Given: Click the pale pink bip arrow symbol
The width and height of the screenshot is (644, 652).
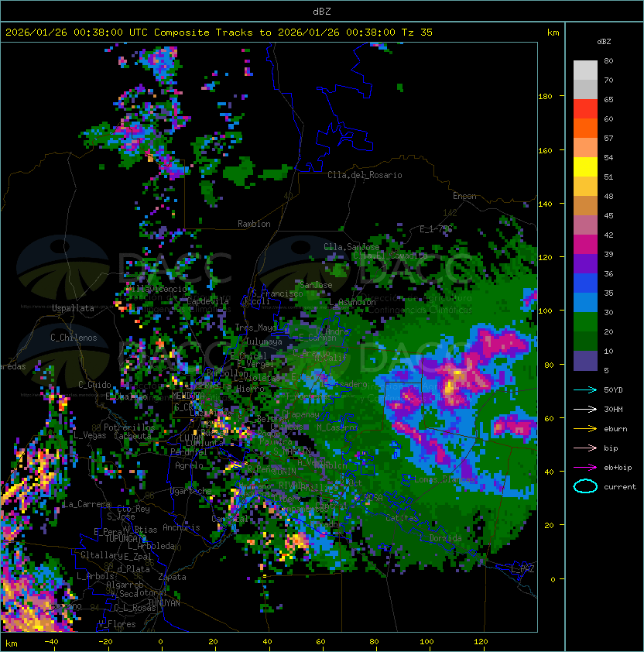Looking at the screenshot, I should [x=585, y=448].
